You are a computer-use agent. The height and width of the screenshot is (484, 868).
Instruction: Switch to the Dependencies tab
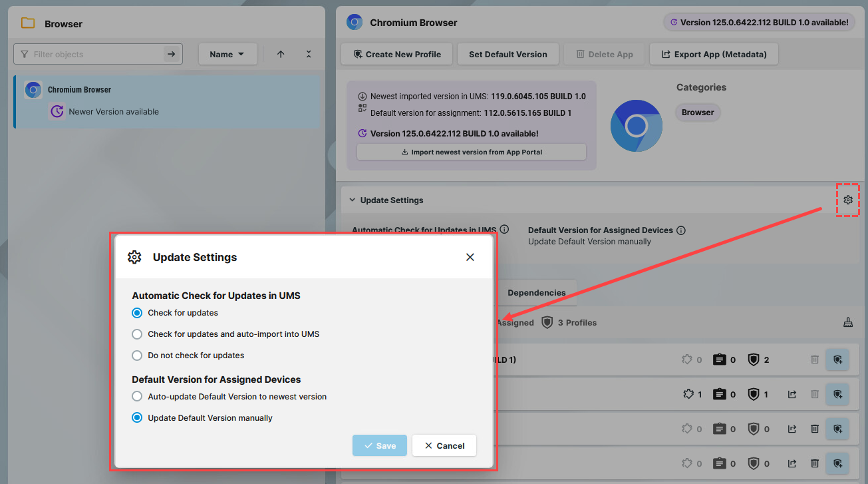[536, 293]
